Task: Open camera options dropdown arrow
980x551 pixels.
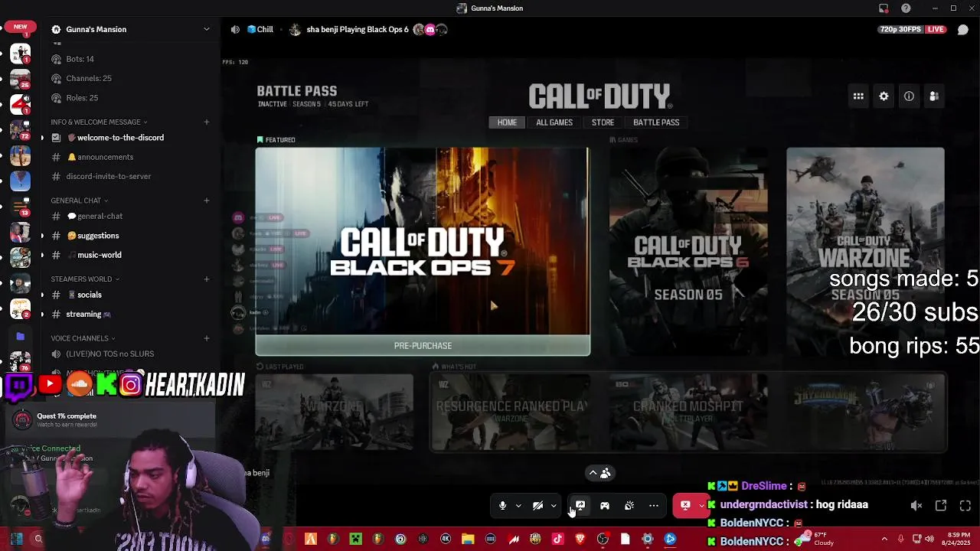Action: tap(554, 505)
